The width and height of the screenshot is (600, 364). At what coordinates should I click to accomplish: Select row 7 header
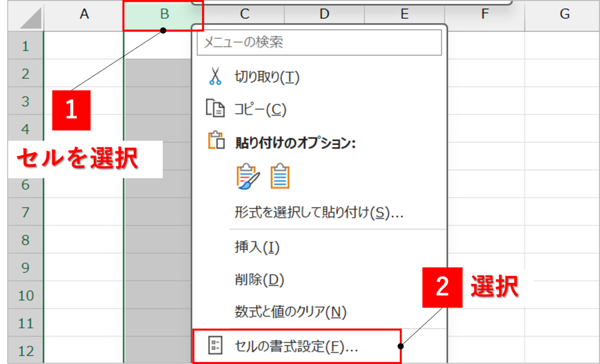coord(25,212)
